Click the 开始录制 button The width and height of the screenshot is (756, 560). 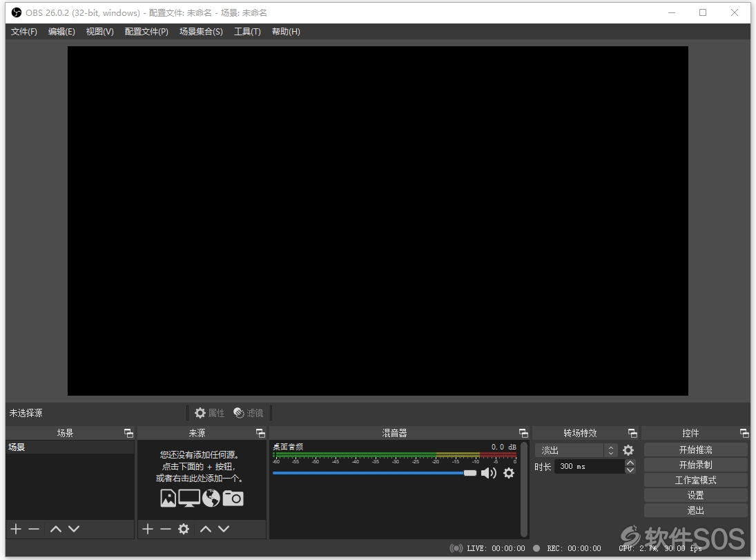coord(695,465)
